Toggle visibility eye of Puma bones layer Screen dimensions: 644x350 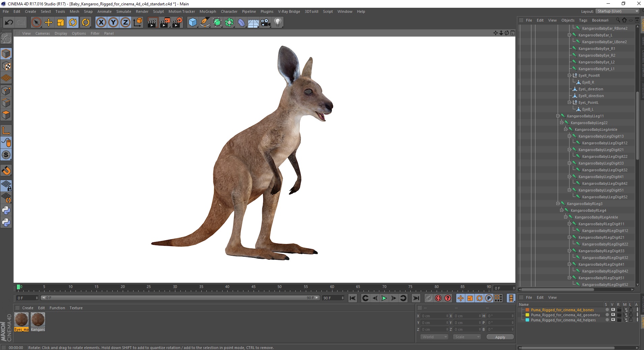[x=613, y=310]
